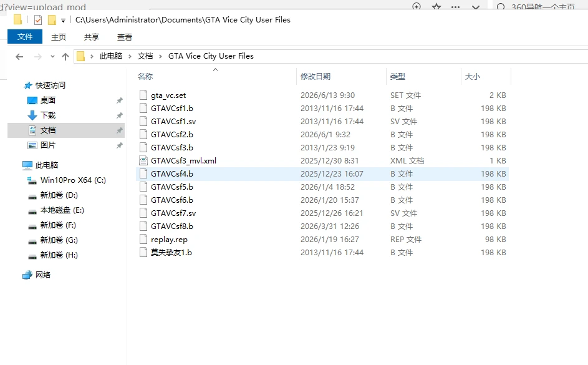Select 此电脑 in the navigation pane
Image resolution: width=588 pixels, height=365 pixels.
pyautogui.click(x=47, y=165)
